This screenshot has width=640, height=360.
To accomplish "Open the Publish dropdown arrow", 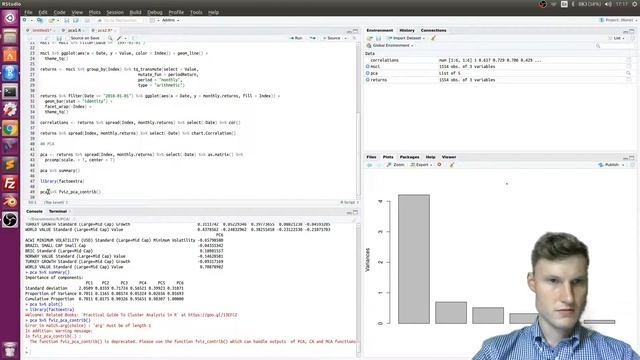I will pos(623,165).
